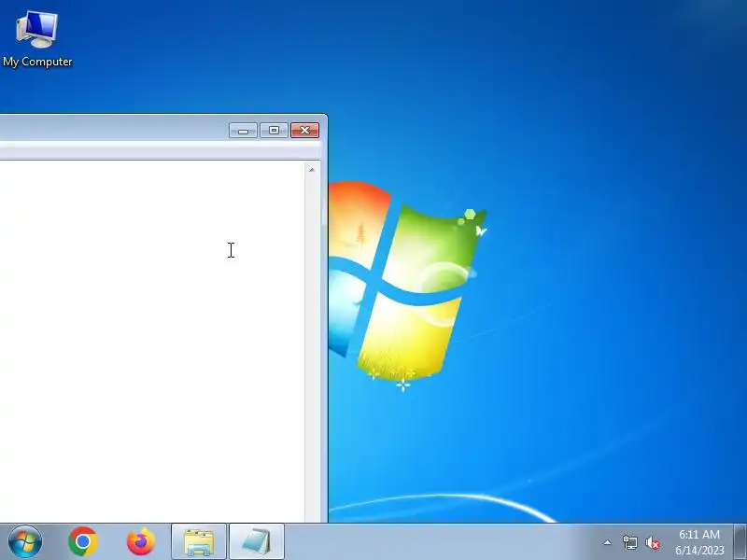Launch Firefox from the taskbar
747x560 pixels.
141,542
